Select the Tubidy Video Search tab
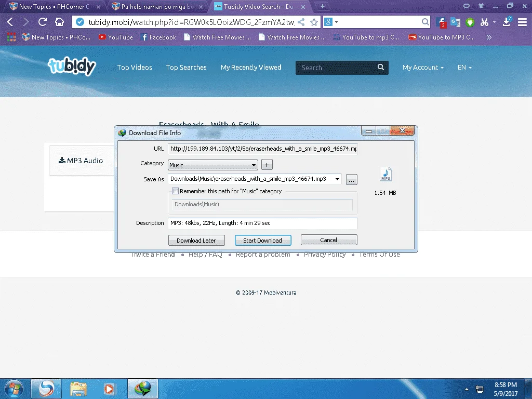 click(x=259, y=6)
